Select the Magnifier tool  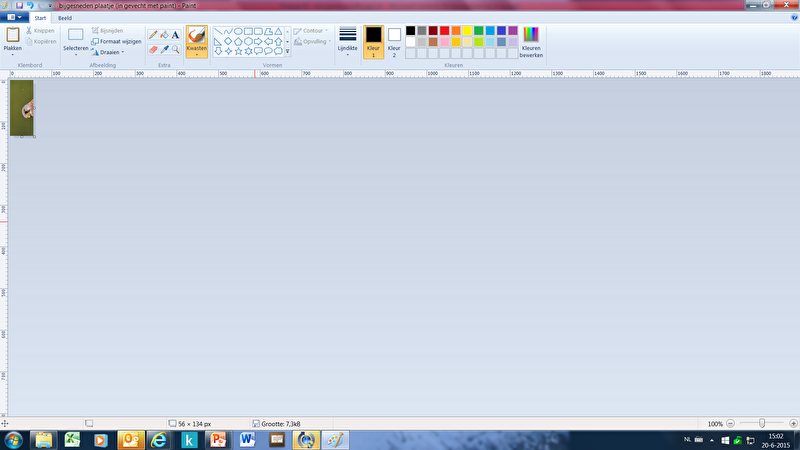[176, 48]
